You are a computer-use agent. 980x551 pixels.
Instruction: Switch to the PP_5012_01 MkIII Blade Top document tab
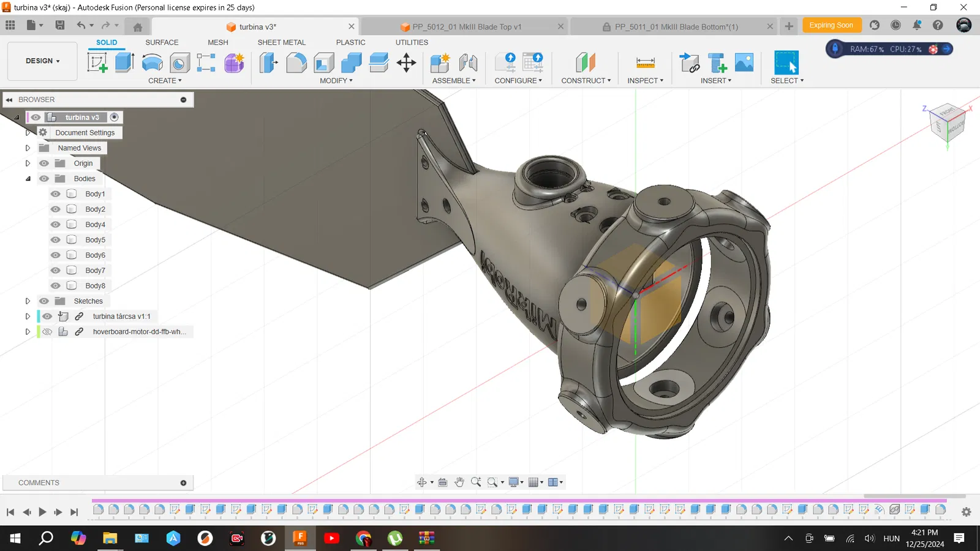click(x=466, y=27)
